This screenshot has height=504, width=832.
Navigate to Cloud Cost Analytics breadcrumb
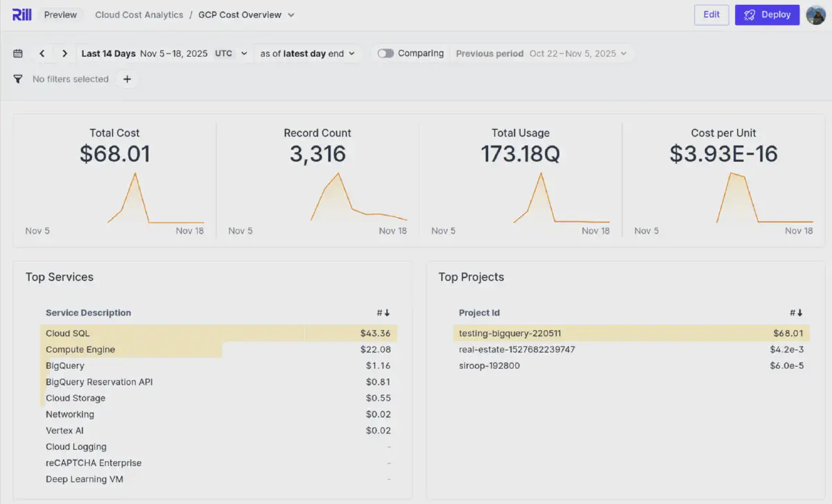139,15
